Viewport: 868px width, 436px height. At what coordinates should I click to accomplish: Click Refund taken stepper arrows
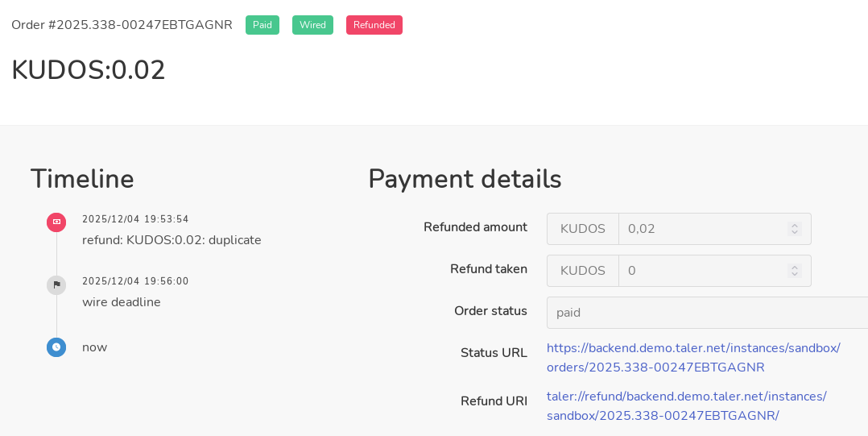(x=795, y=271)
